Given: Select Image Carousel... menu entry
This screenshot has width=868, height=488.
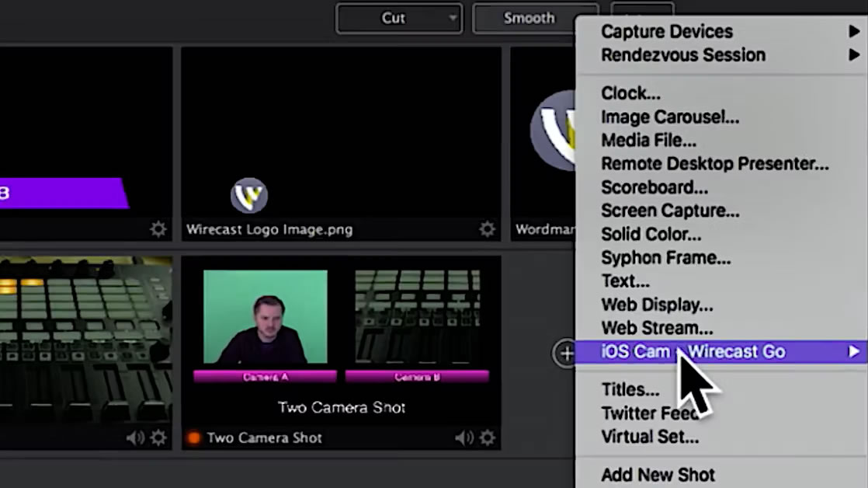Looking at the screenshot, I should tap(670, 117).
